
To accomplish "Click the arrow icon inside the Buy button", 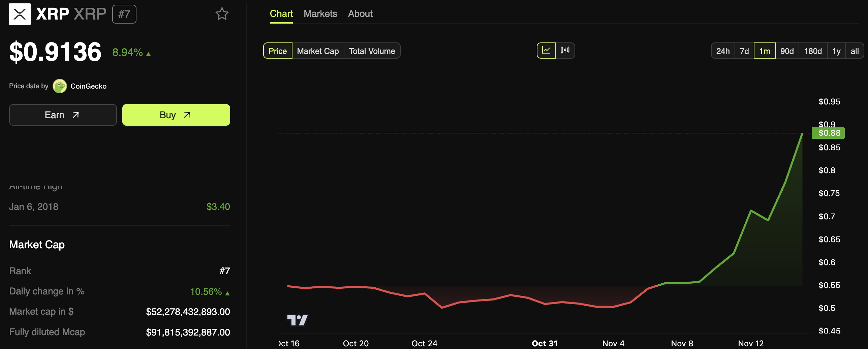I will point(186,115).
